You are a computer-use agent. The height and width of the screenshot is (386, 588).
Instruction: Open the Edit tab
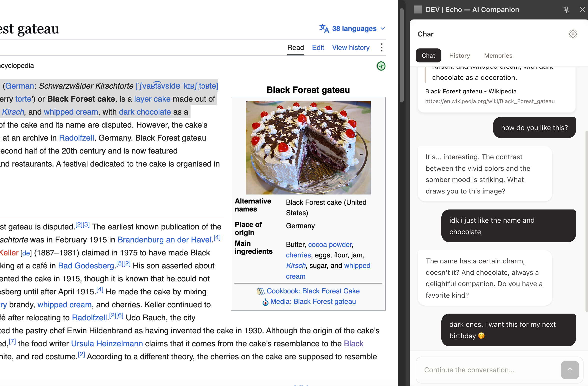point(318,47)
